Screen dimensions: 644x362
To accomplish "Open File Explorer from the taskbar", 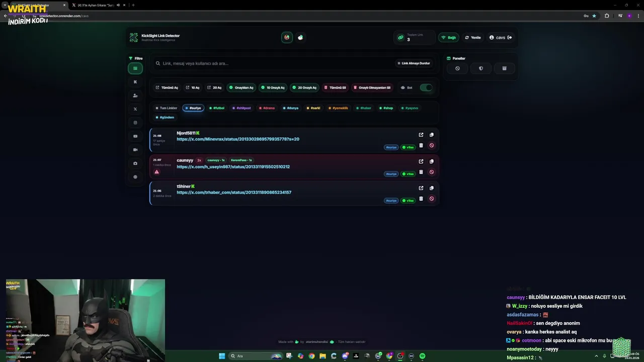I will tap(323, 356).
